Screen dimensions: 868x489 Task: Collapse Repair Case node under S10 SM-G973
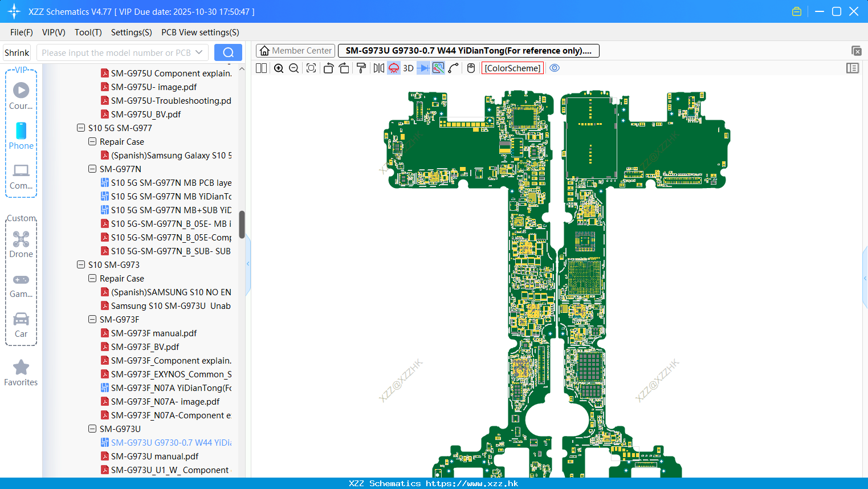point(92,278)
